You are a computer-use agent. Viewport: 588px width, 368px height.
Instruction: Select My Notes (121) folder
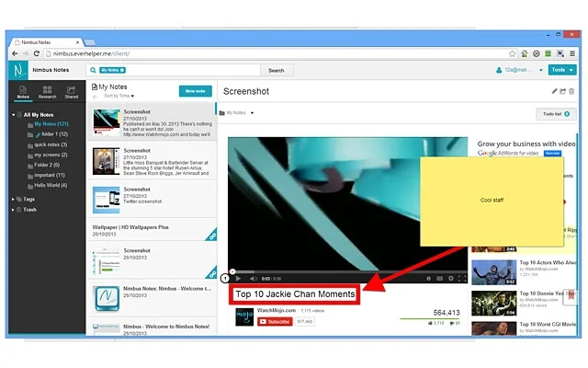point(51,124)
